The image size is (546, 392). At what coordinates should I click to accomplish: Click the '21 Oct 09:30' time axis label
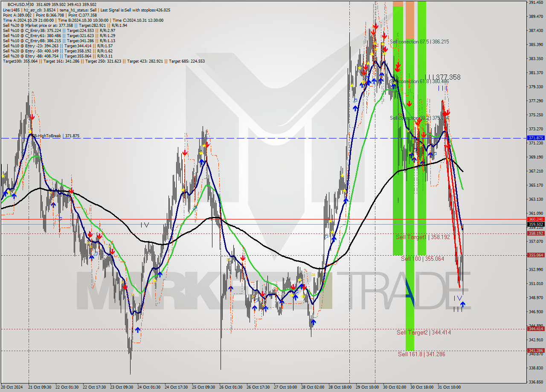(40, 387)
